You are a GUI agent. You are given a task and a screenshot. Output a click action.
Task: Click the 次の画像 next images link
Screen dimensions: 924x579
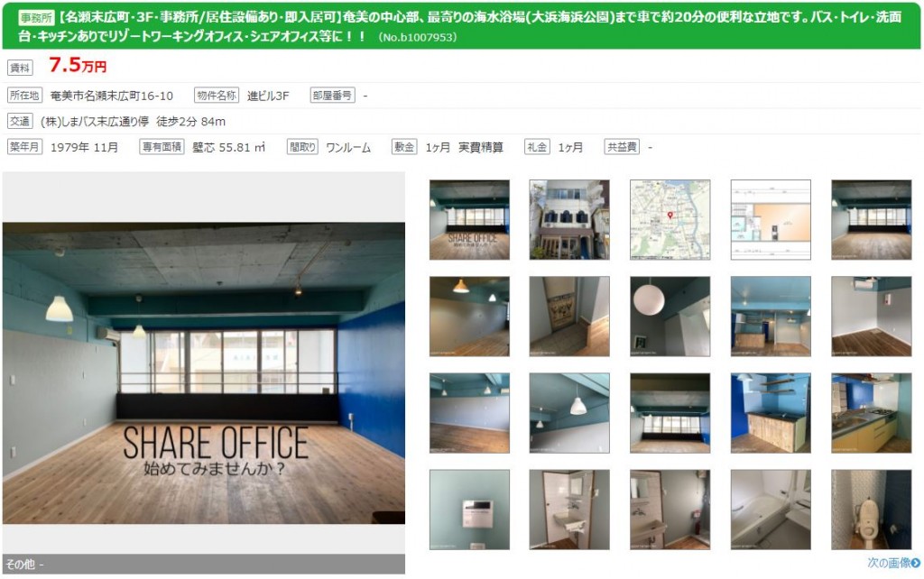coord(893,563)
